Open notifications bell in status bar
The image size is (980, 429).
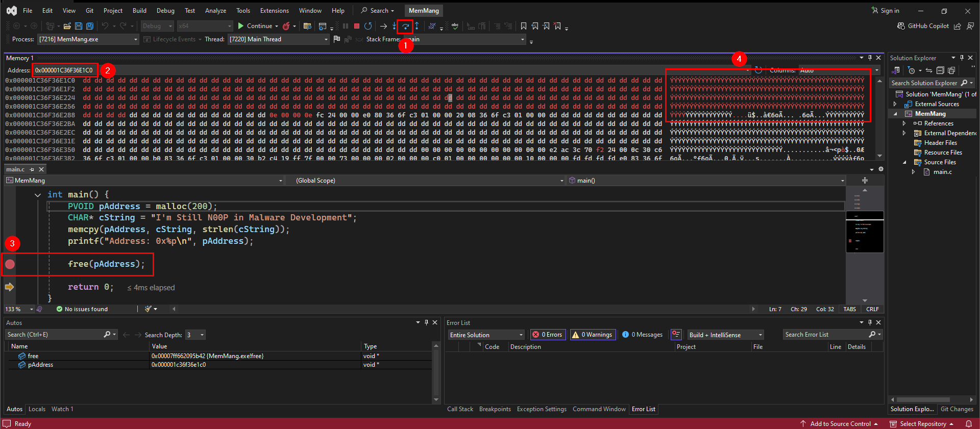pos(968,424)
